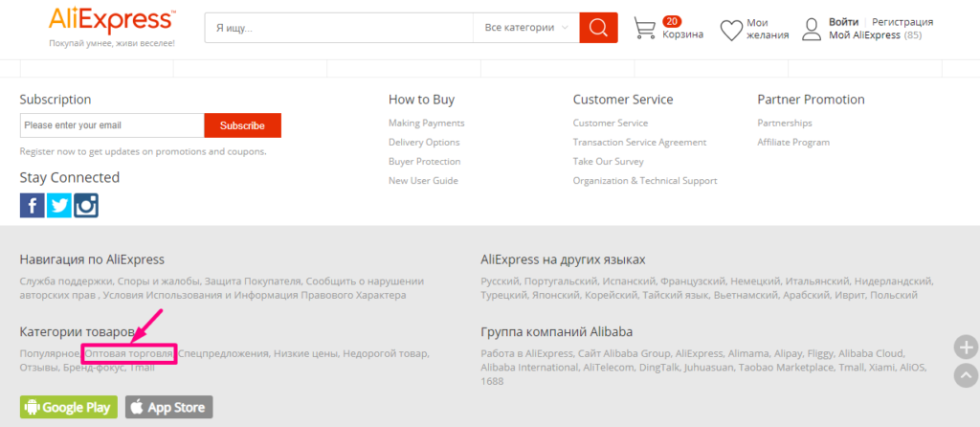Select Португальский language link
The image size is (980, 427).
point(561,281)
